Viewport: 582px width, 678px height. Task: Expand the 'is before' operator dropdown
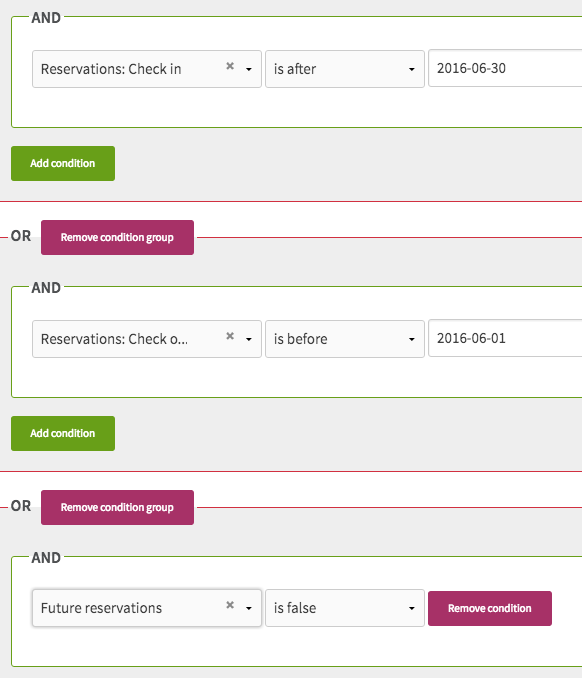tap(345, 339)
